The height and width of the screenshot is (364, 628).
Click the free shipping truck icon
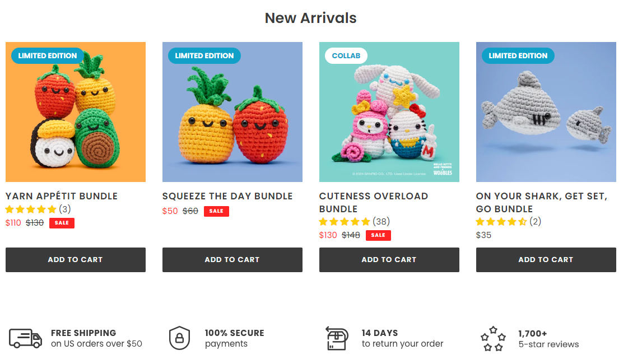click(x=25, y=338)
